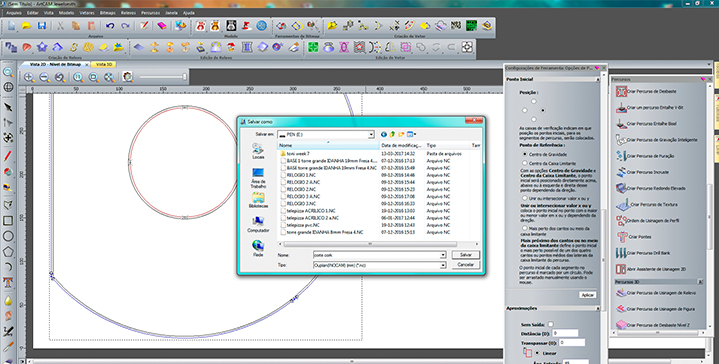Click the Salvar button
The image size is (719, 364).
[465, 254]
